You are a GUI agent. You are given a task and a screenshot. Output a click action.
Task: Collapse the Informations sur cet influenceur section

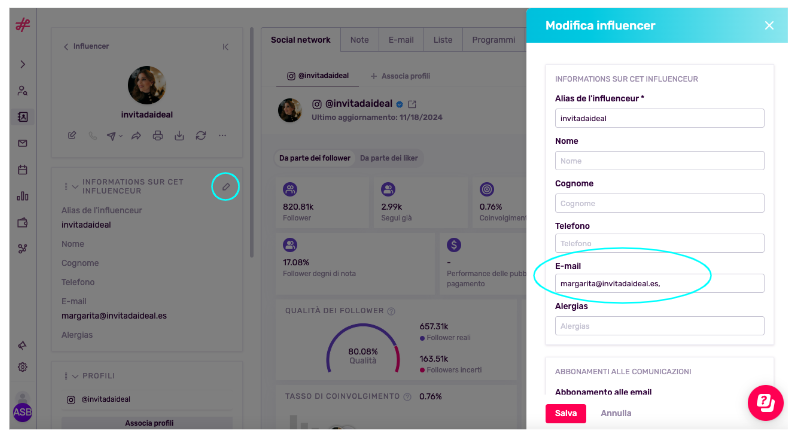click(x=75, y=186)
